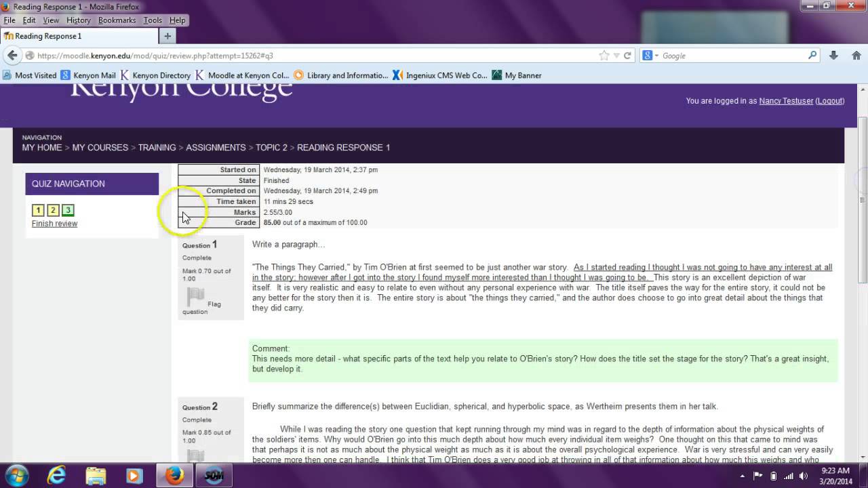Jump to question 2 in quiz navigation
868x488 pixels.
coord(53,210)
